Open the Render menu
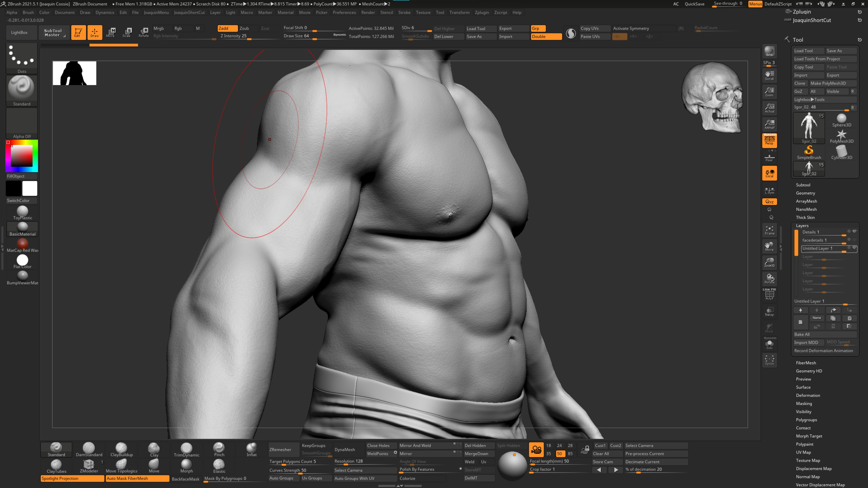Screen dimensions: 868x488 368,12
